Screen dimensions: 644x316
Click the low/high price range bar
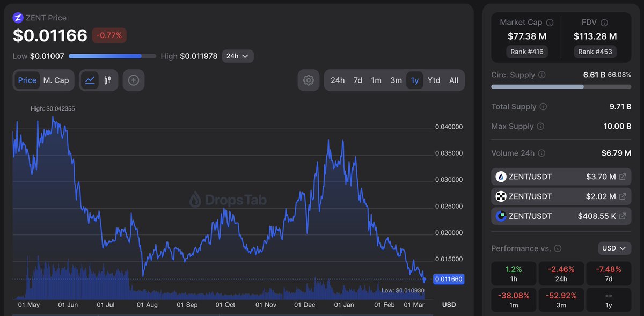coord(113,56)
